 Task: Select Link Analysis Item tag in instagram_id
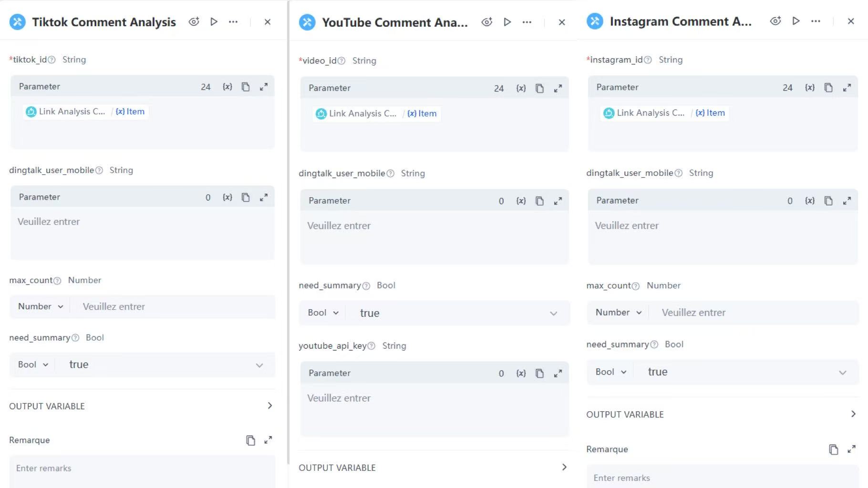click(x=664, y=113)
